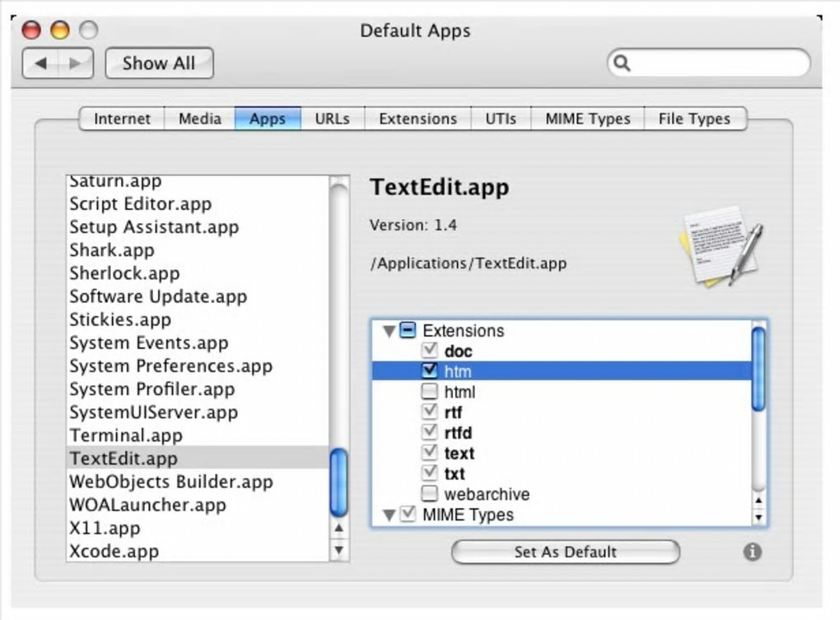
Task: Select the webarchive row label
Action: coord(487,494)
